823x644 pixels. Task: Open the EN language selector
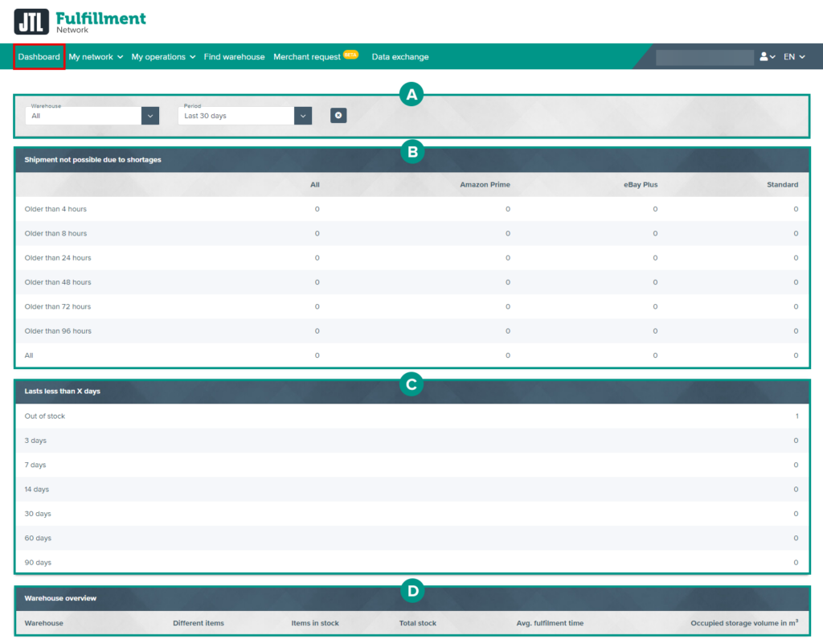pyautogui.click(x=794, y=57)
